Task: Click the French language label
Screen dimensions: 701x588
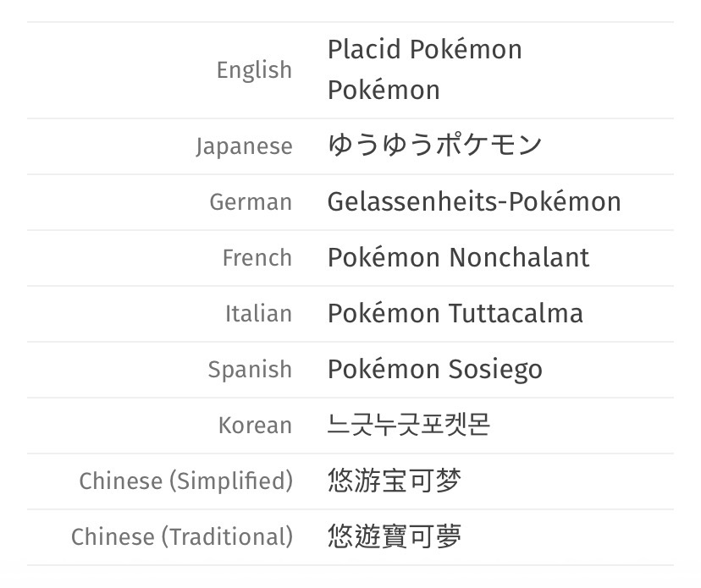Action: click(x=257, y=258)
